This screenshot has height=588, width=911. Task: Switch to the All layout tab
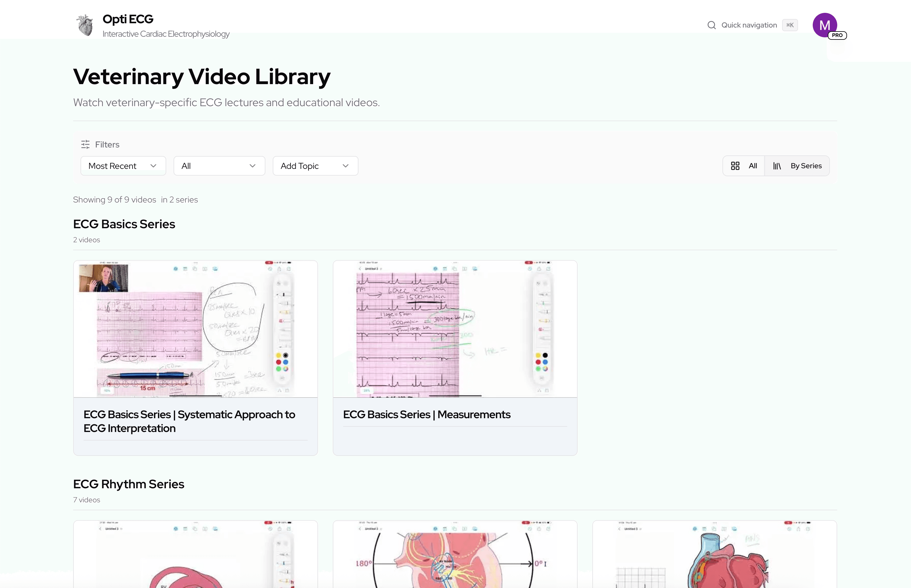coord(753,165)
